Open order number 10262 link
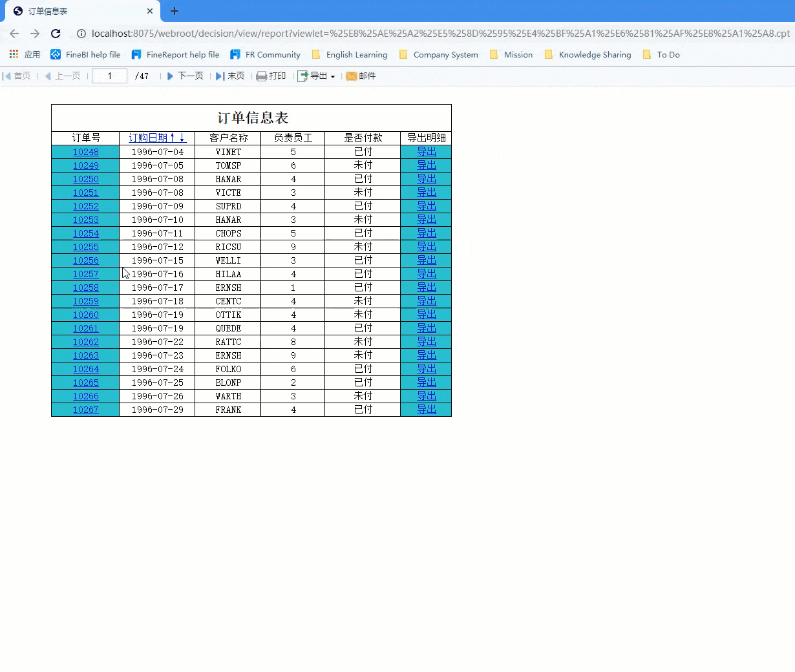795x672 pixels. click(86, 342)
